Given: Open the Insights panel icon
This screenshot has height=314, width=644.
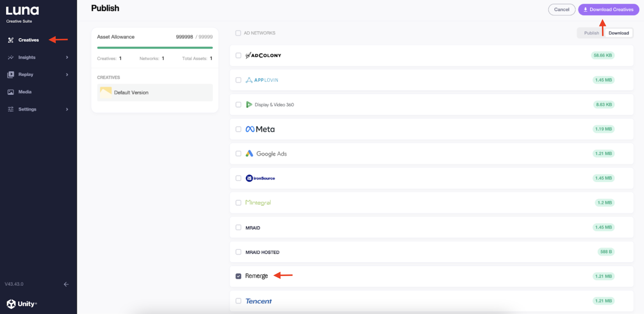Looking at the screenshot, I should [10, 57].
